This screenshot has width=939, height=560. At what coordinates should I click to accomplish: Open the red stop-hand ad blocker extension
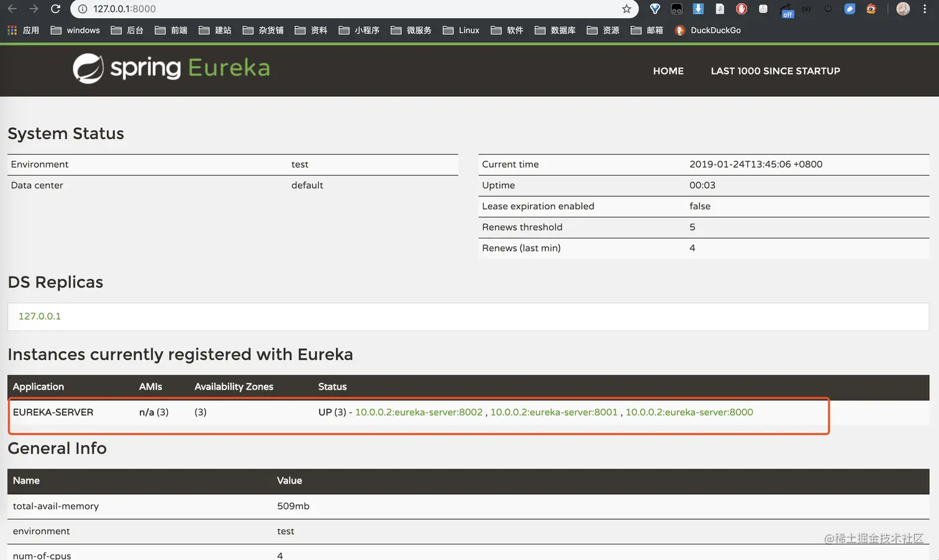[x=742, y=9]
